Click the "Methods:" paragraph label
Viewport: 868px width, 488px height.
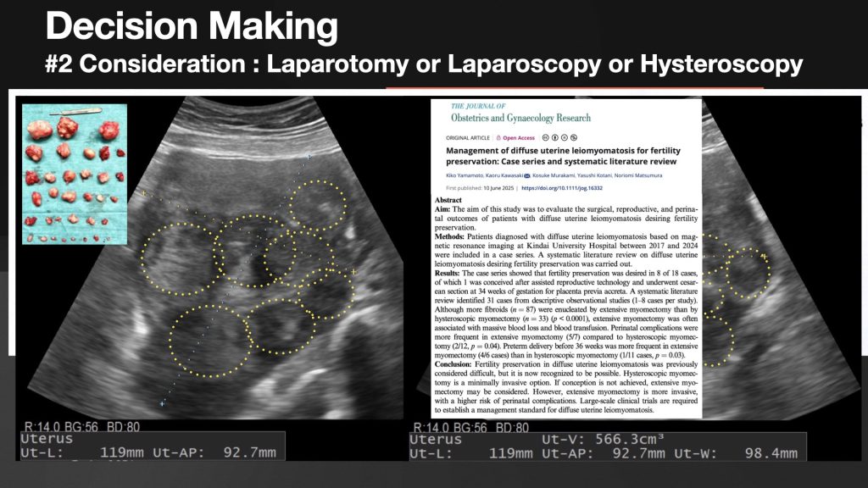(449, 237)
